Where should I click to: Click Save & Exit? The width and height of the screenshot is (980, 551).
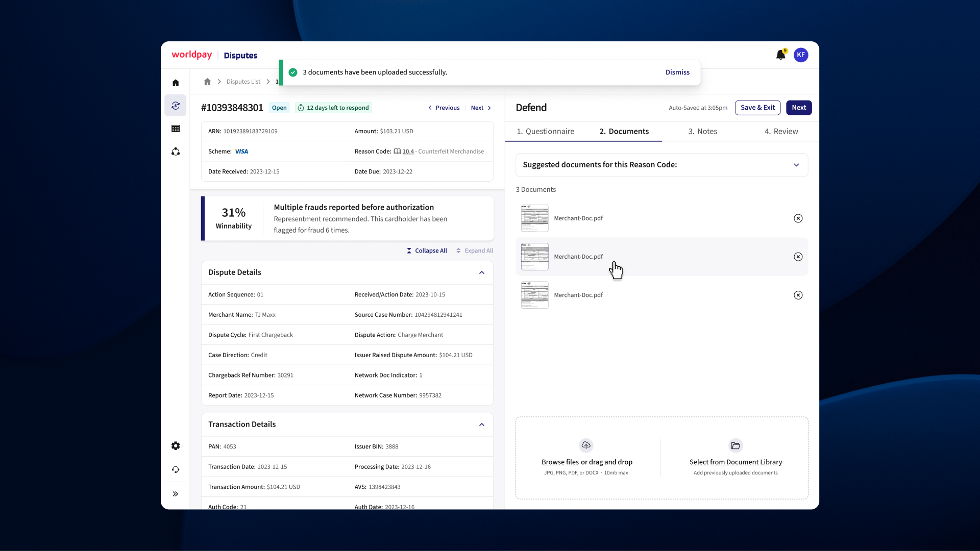coord(757,108)
